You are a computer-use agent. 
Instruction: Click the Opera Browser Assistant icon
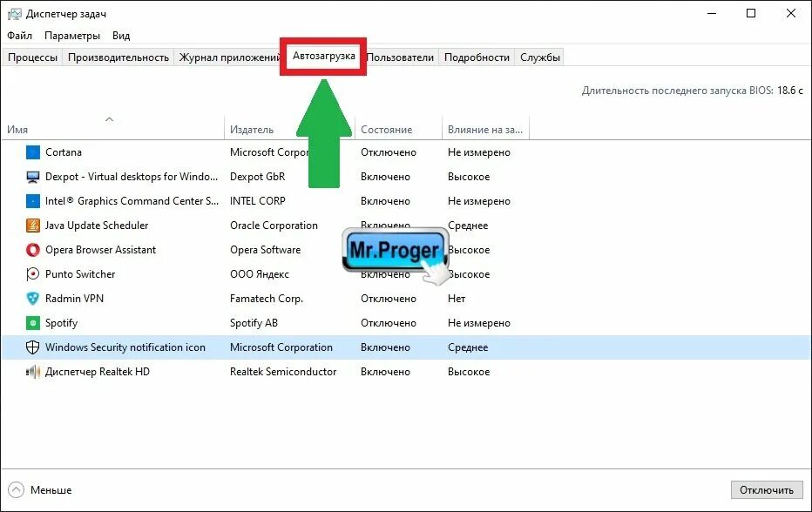click(32, 250)
